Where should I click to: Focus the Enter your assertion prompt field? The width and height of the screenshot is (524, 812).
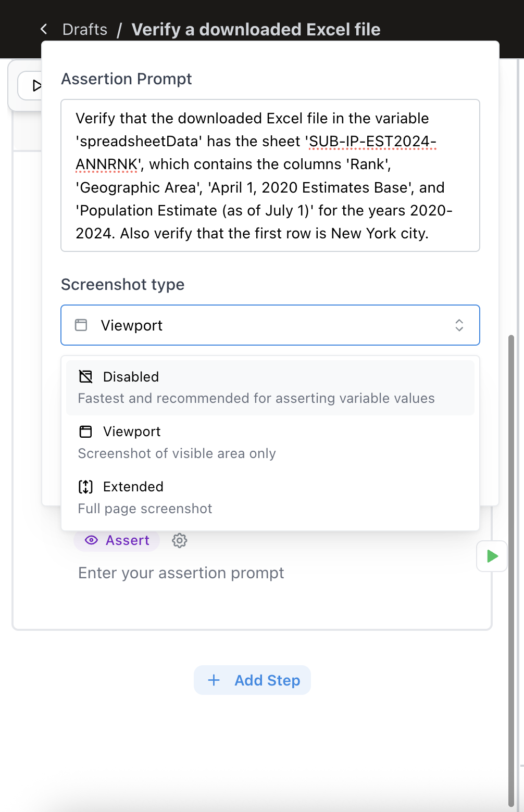point(181,573)
